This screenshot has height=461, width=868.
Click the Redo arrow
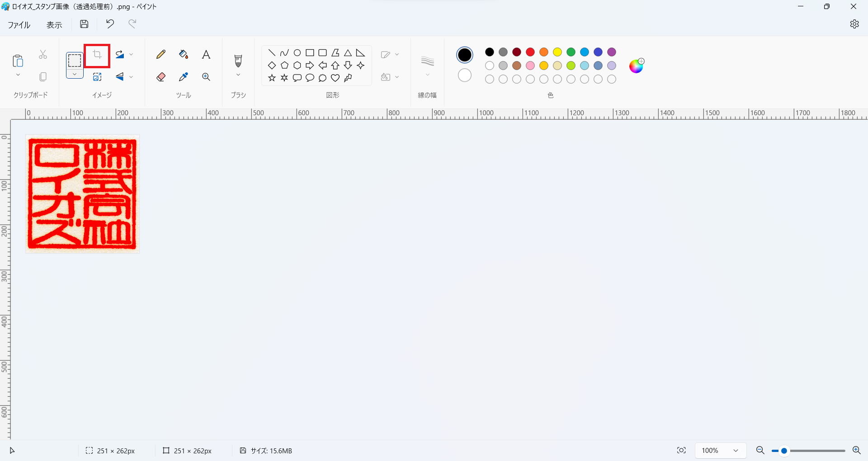(x=132, y=24)
